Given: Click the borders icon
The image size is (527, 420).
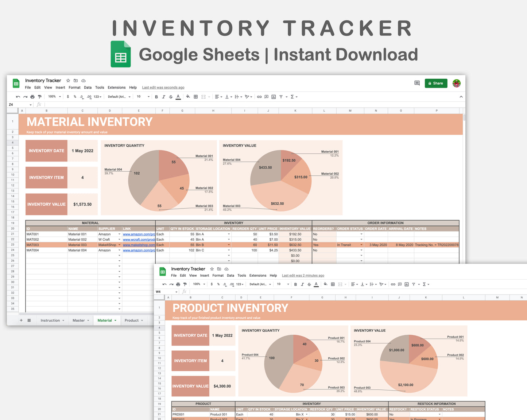Looking at the screenshot, I should (195, 97).
